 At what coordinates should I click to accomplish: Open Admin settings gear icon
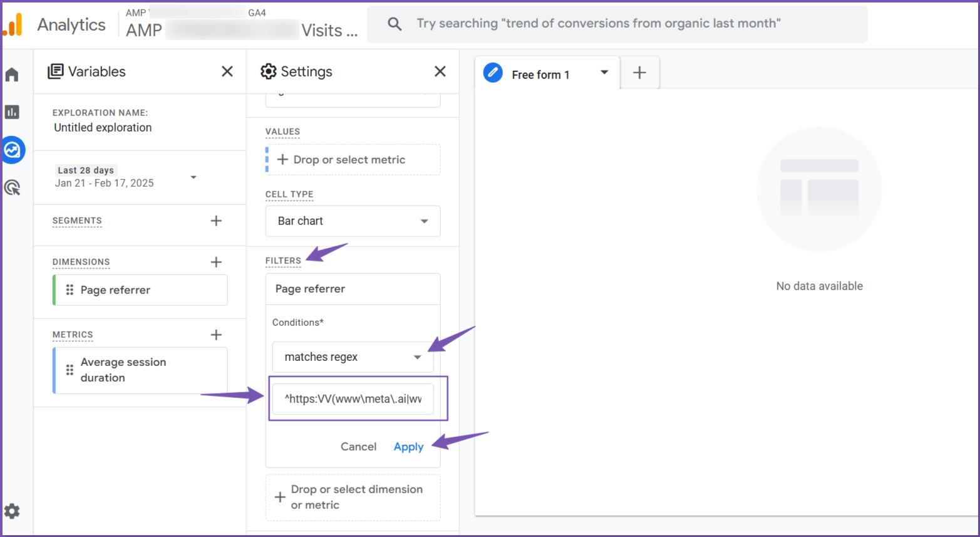pos(13,511)
